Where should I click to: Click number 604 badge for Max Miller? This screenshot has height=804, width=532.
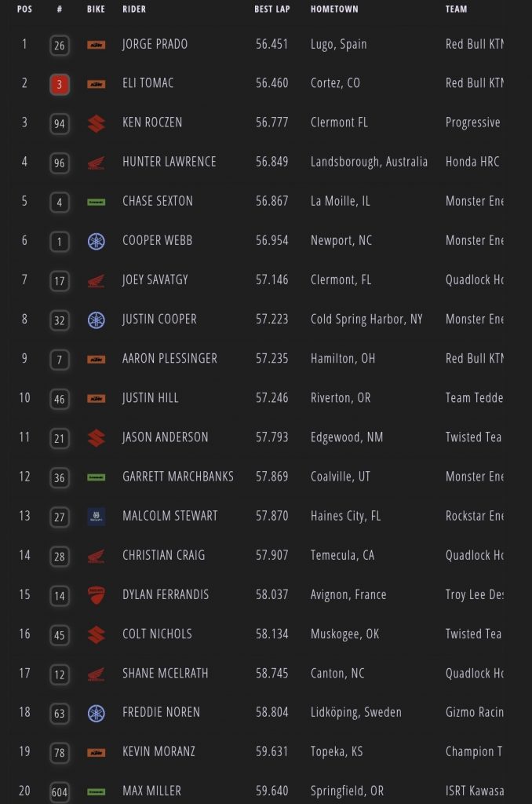pyautogui.click(x=60, y=791)
